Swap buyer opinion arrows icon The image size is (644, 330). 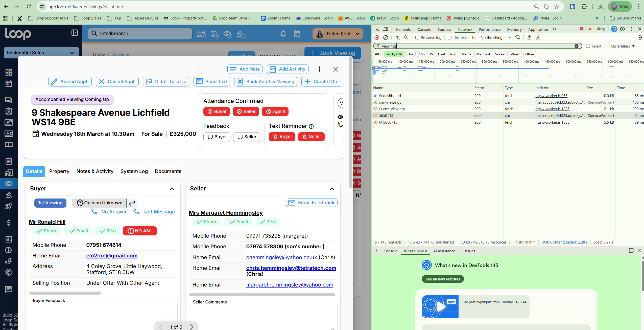(x=132, y=203)
